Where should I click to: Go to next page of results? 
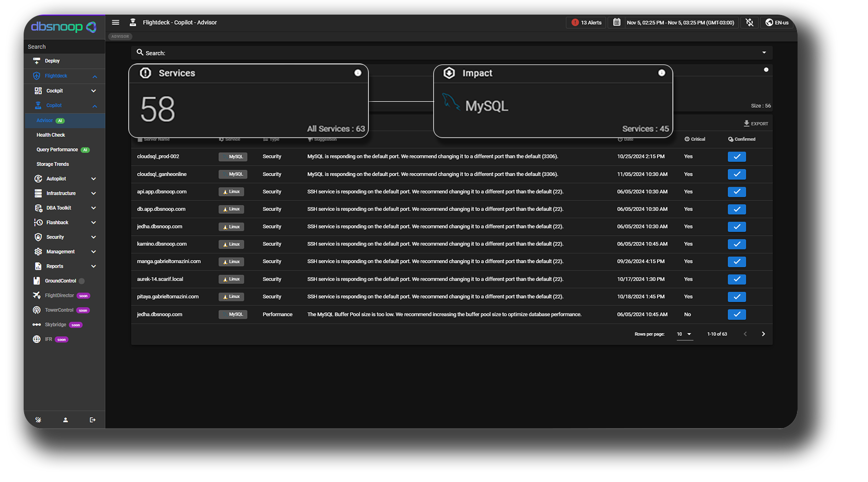coord(763,334)
